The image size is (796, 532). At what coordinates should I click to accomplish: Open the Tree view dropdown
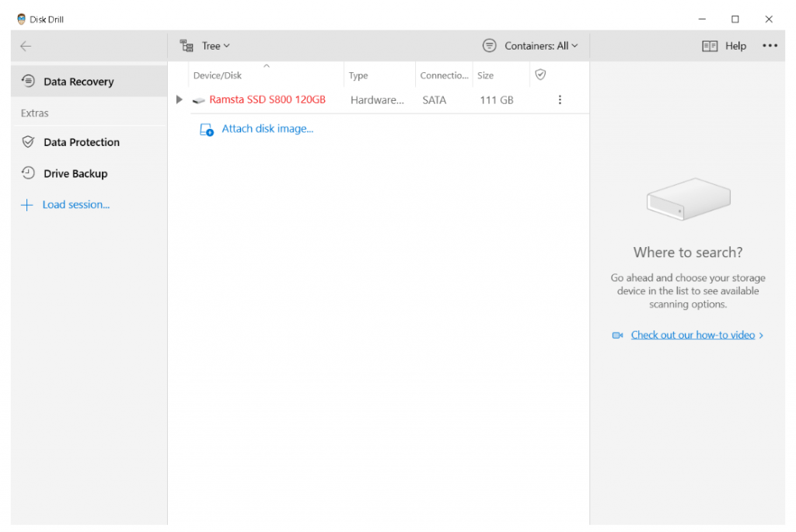click(x=205, y=46)
